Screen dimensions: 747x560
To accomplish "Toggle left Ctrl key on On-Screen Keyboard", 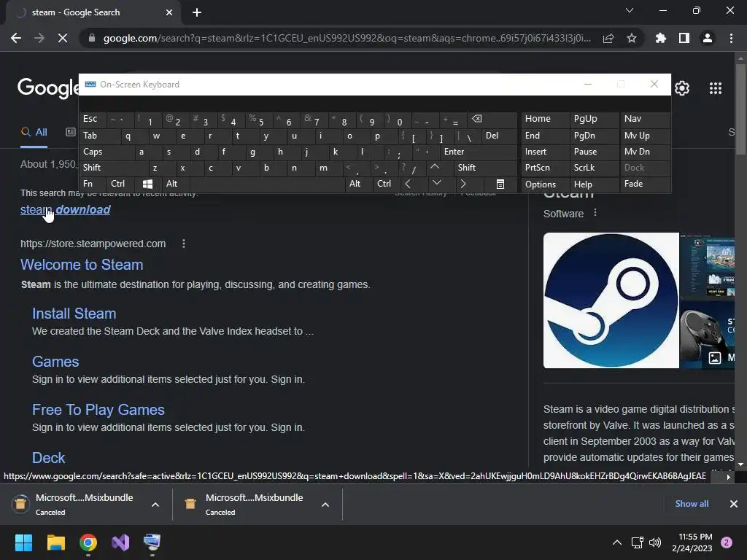I will click(x=122, y=184).
